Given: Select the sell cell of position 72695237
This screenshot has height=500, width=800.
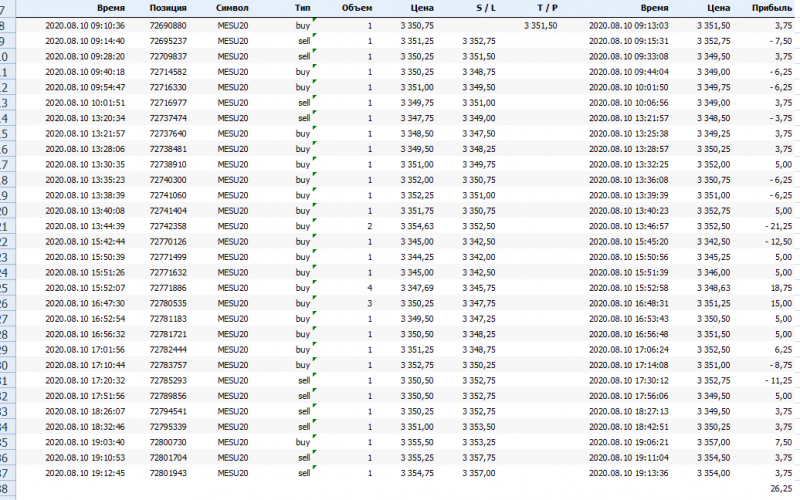Looking at the screenshot, I should [x=304, y=41].
